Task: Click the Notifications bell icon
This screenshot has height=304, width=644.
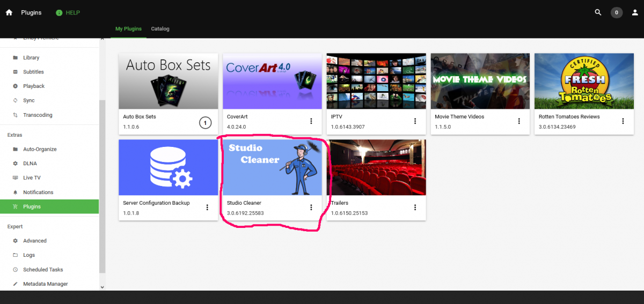Action: [15, 192]
